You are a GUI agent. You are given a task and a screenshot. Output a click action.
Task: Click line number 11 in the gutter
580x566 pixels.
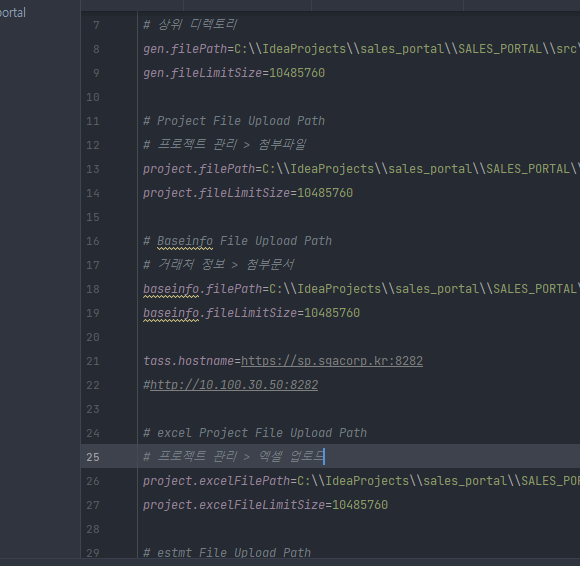point(93,122)
